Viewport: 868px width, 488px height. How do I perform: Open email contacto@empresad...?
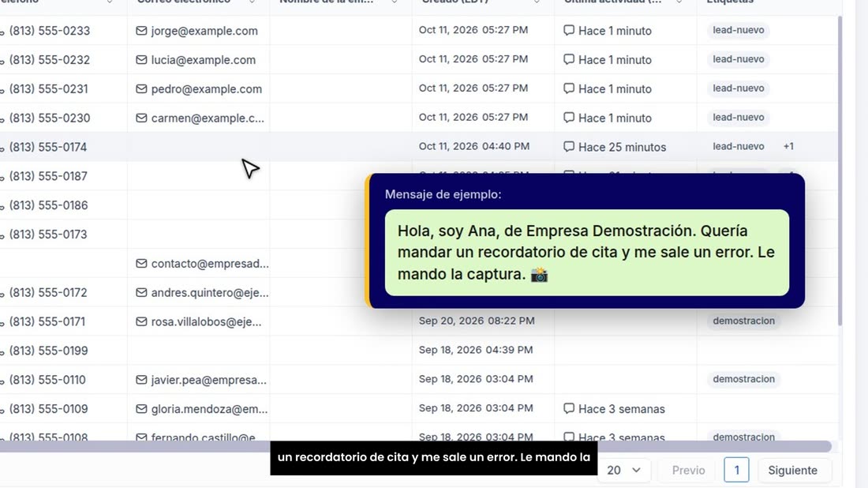tap(210, 264)
